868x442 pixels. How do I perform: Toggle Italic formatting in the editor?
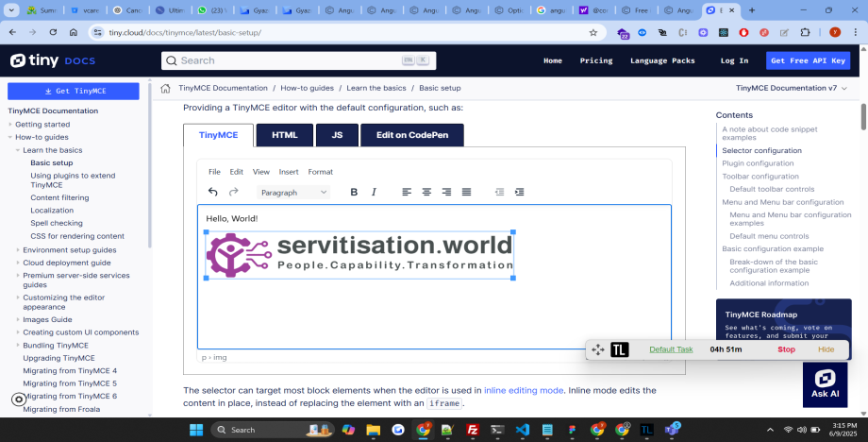point(374,192)
